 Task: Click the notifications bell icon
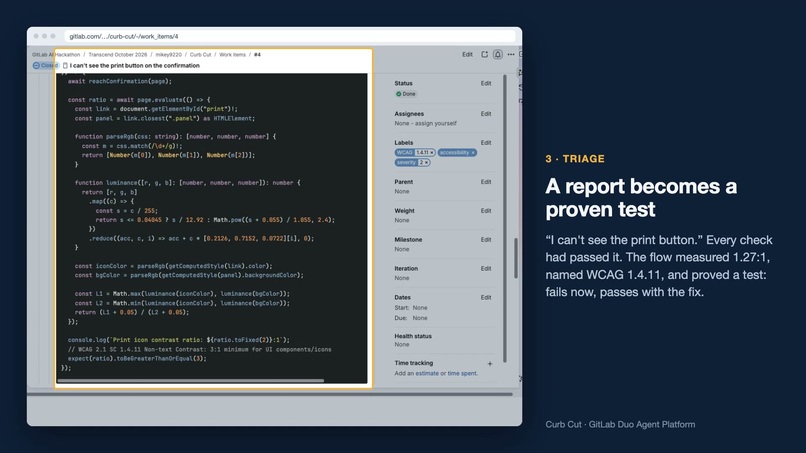[498, 54]
